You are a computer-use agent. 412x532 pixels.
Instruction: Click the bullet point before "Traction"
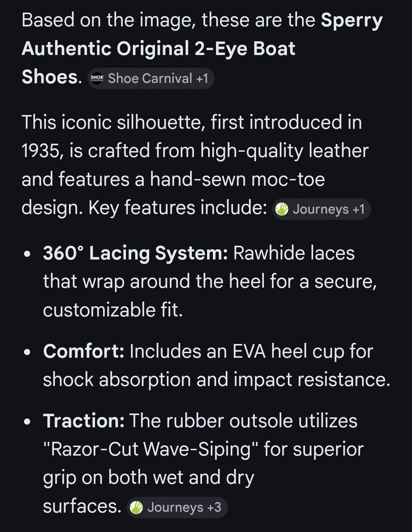coord(28,422)
